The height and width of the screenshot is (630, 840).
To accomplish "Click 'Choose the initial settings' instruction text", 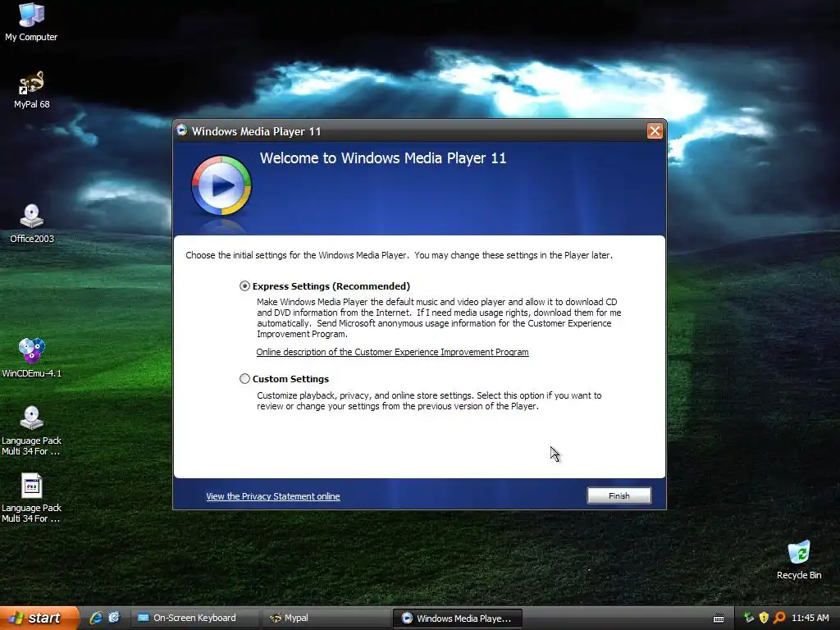I will [399, 255].
